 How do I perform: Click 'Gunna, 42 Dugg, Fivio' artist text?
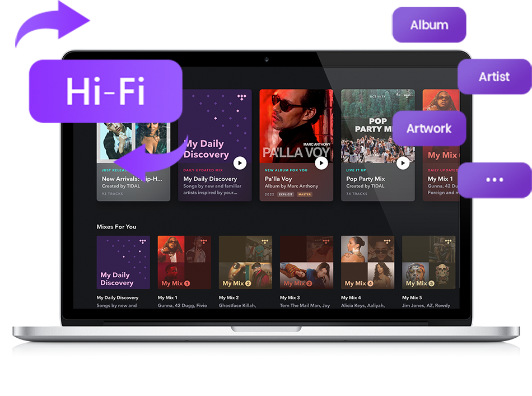[x=182, y=305]
